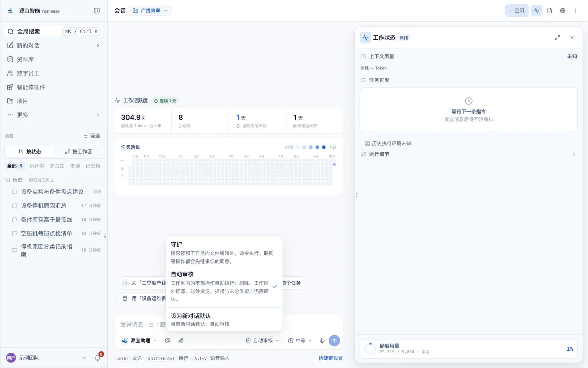Click the notification bell icon
The image size is (588, 368).
98,357
